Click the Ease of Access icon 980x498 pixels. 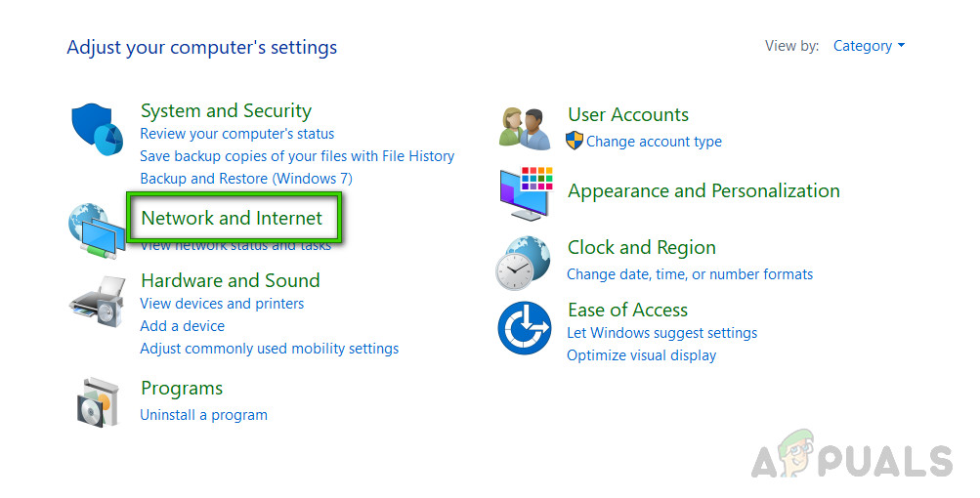click(x=525, y=328)
